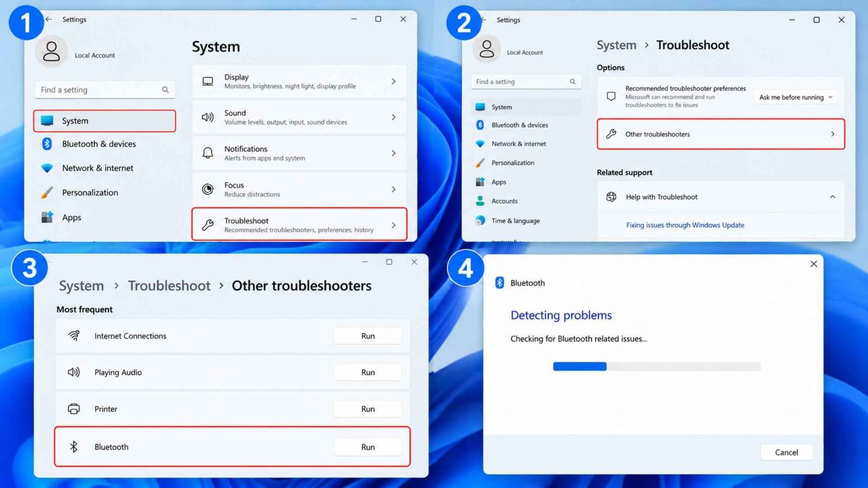The height and width of the screenshot is (488, 868).
Task: Click the Personalization brush icon in window 1
Action: point(47,192)
